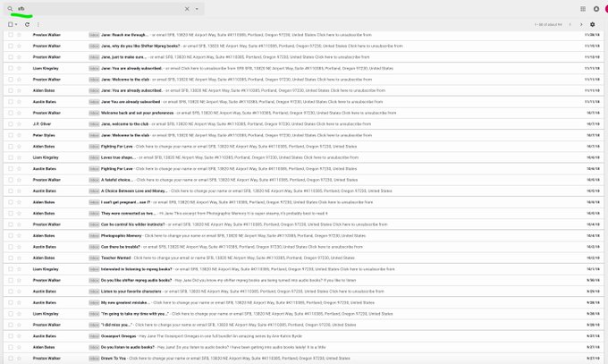Click the search magnifier icon

pos(10,9)
